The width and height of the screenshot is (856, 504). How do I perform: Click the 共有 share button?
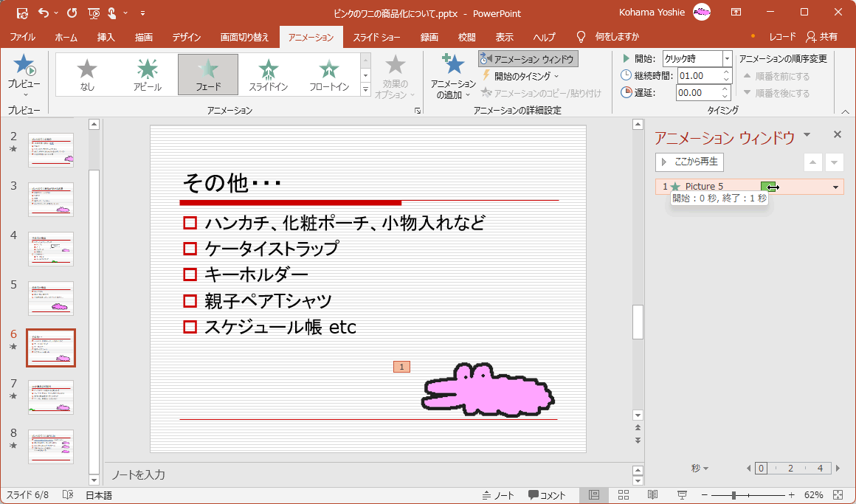pyautogui.click(x=822, y=37)
